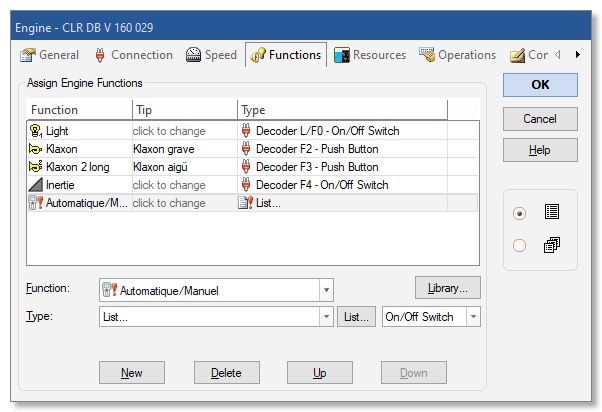The image size is (602, 412).
Task: Click the Light bulb function icon
Action: pyautogui.click(x=36, y=131)
